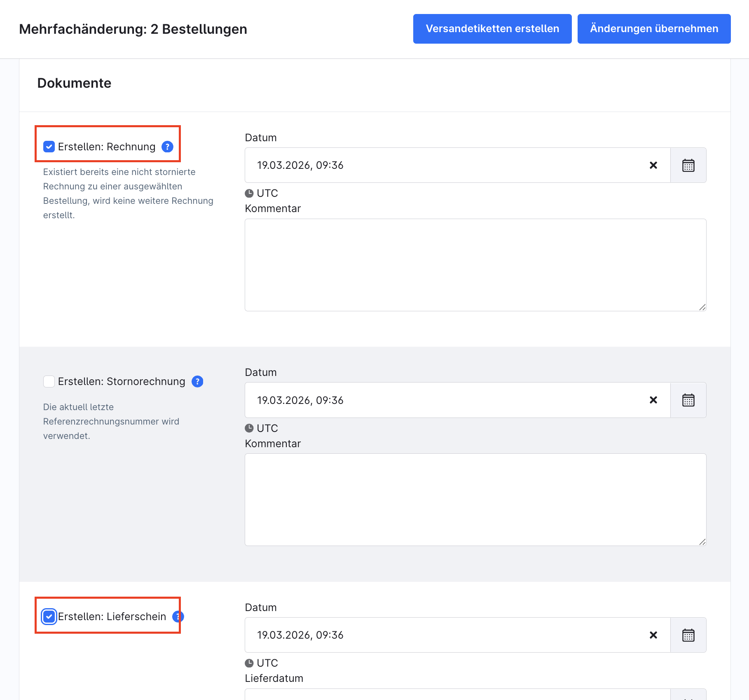This screenshot has width=749, height=700.
Task: Clear the Stornorechnung date value
Action: 653,400
